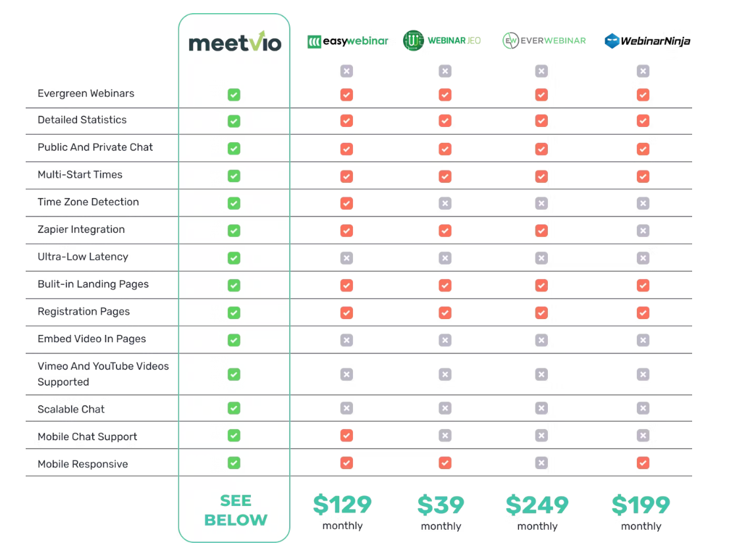Click EasyWebinar's red check for Mobile Chat Support

click(x=346, y=436)
